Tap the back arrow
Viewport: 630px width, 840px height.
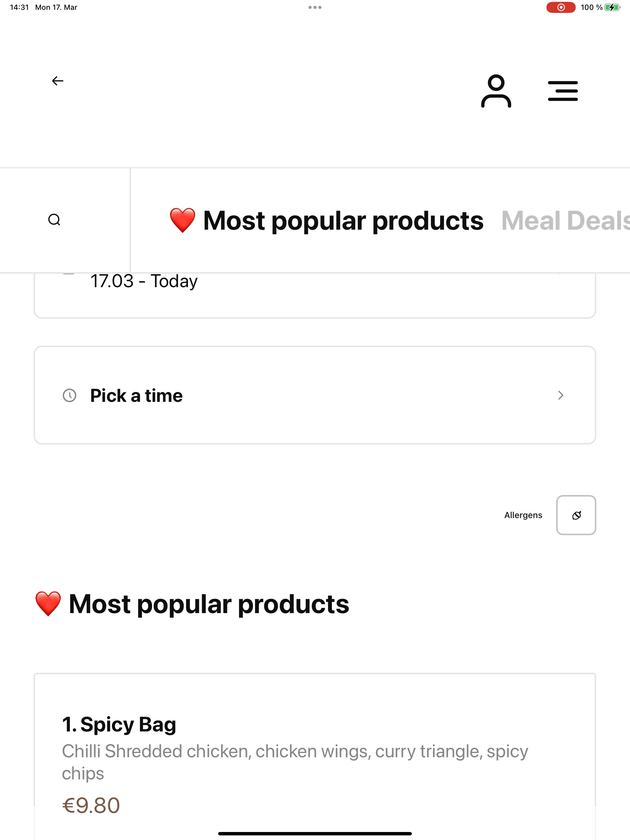58,81
